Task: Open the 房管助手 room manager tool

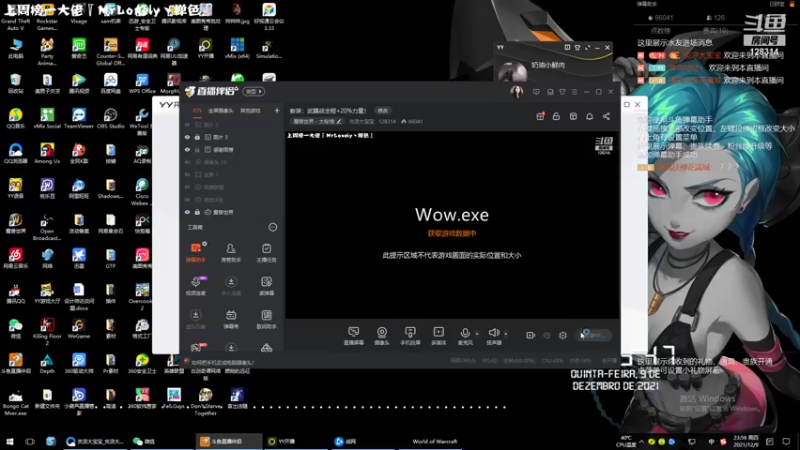Action: pyautogui.click(x=231, y=252)
